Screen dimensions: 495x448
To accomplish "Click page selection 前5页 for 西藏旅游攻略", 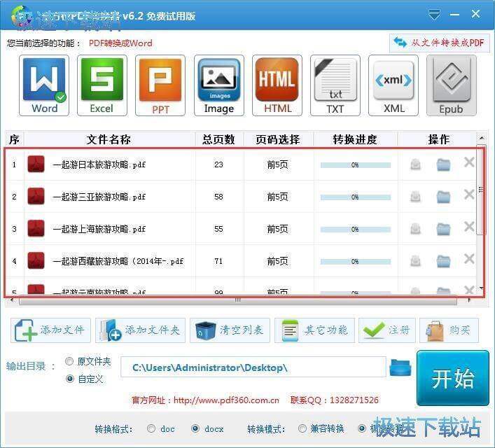I will tap(277, 261).
